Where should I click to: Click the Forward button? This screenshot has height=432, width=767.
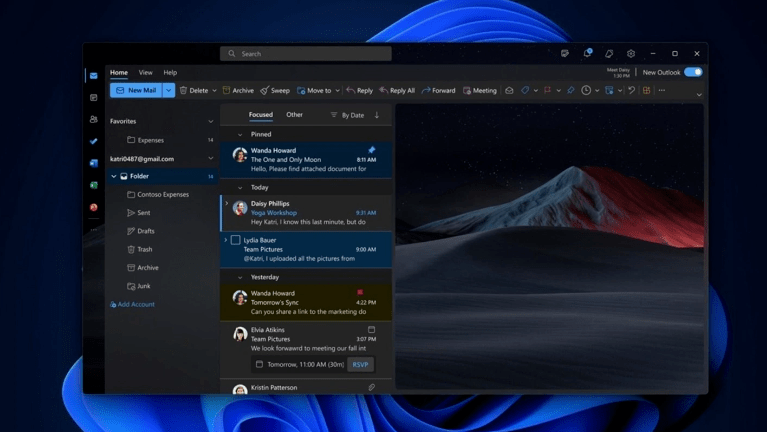point(438,91)
